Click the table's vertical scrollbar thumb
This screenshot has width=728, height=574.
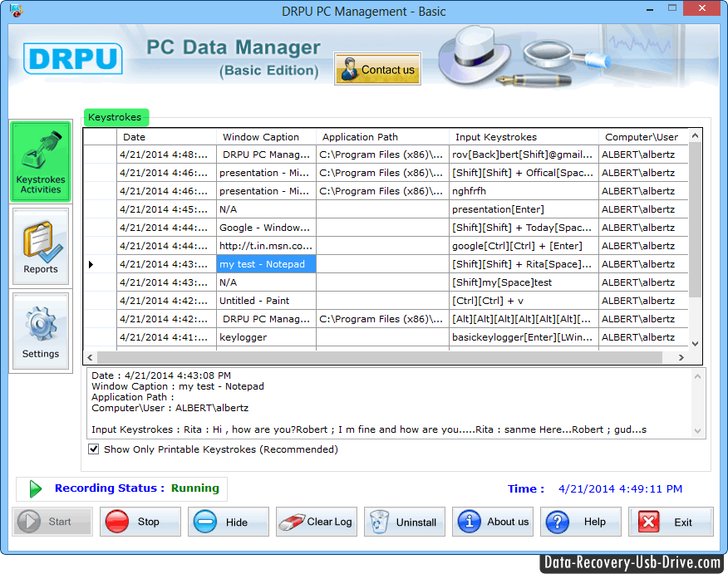pos(695,219)
